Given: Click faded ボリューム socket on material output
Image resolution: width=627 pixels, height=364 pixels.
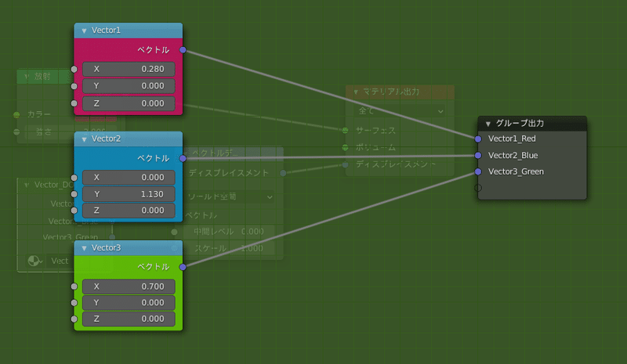Looking at the screenshot, I should tap(346, 147).
